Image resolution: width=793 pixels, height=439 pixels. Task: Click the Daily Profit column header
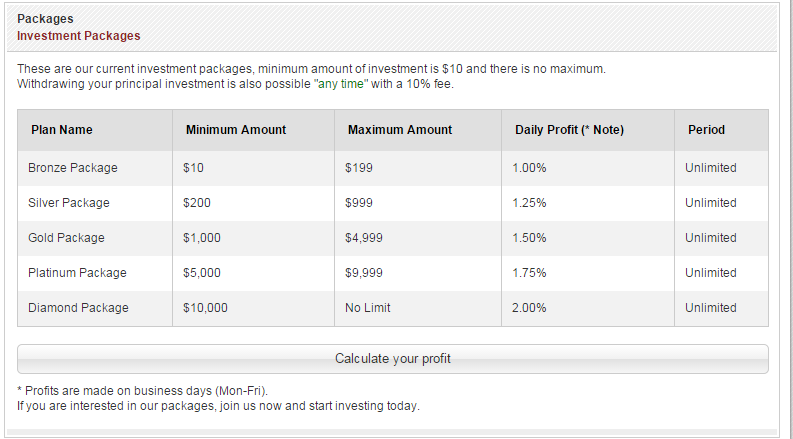(x=569, y=130)
